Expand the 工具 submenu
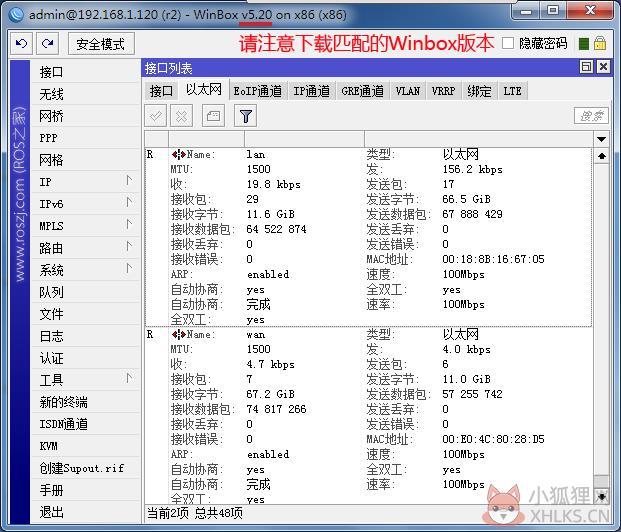The image size is (621, 532). 129,378
